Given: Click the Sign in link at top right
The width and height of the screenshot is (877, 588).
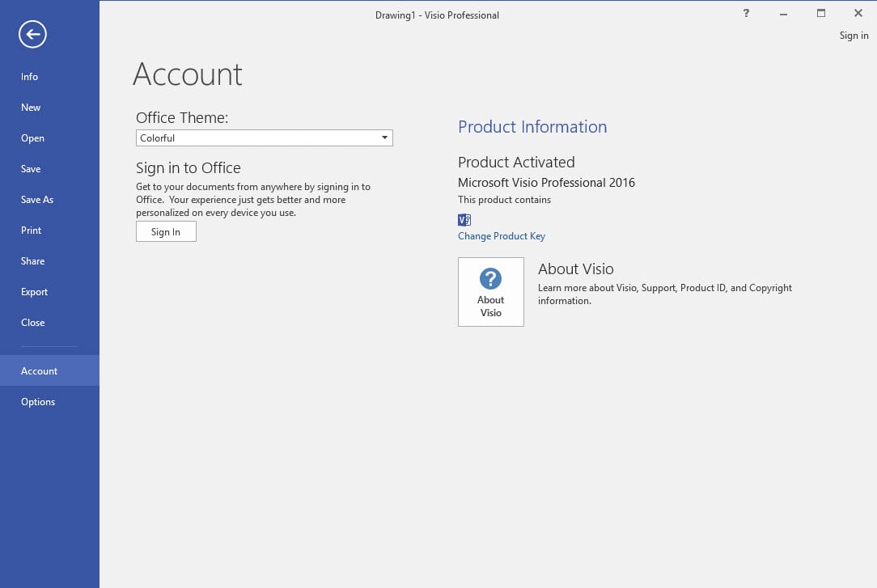Looking at the screenshot, I should (854, 36).
